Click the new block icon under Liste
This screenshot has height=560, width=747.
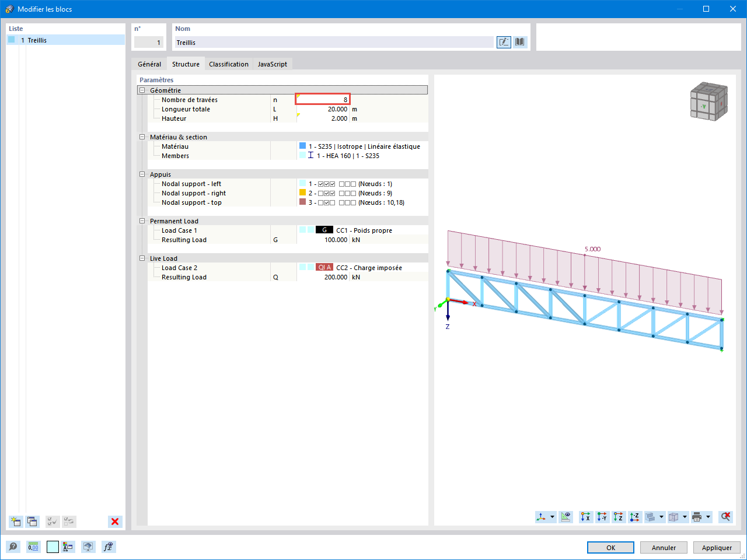coord(16,521)
